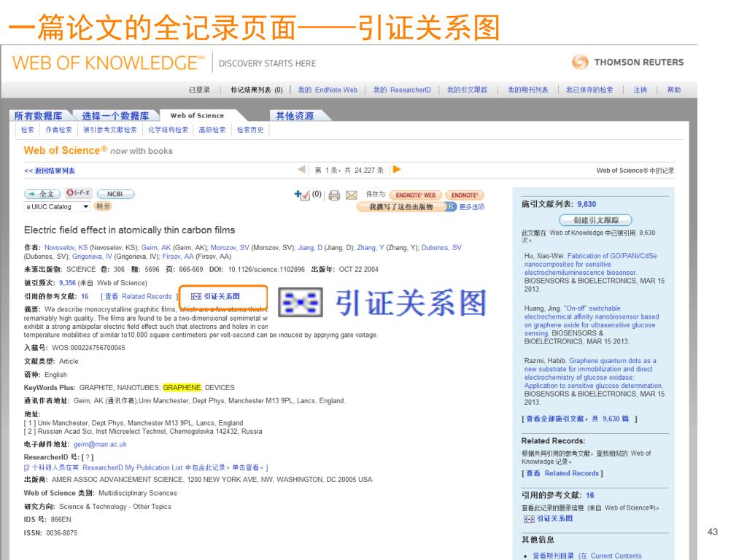Open Graphene quantum dots article link
This screenshot has height=560, width=747.
(x=594, y=373)
